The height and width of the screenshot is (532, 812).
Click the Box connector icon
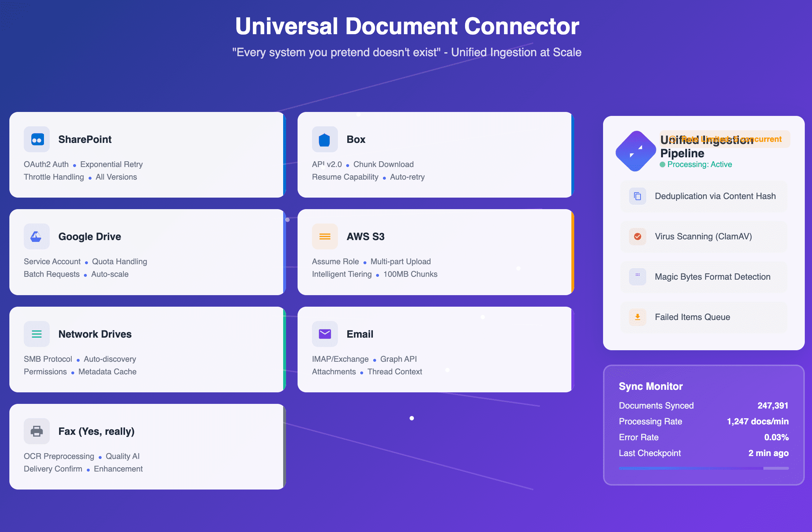tap(325, 139)
